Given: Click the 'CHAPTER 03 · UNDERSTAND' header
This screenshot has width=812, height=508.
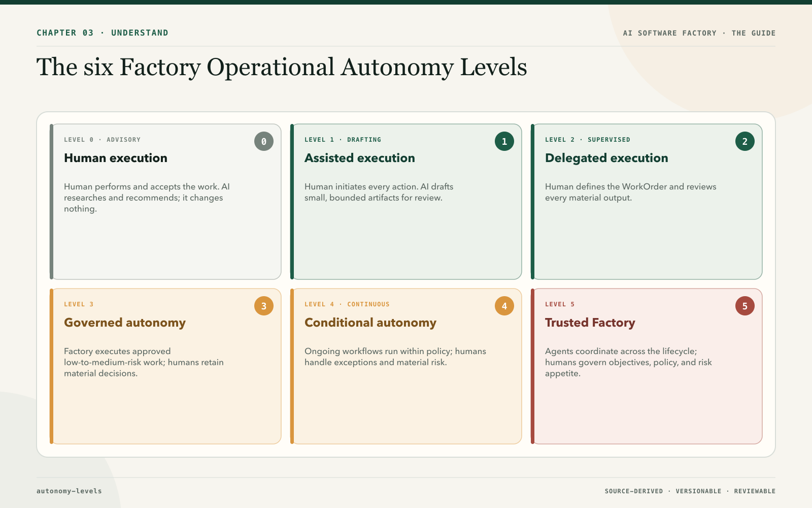Looking at the screenshot, I should tap(103, 33).
